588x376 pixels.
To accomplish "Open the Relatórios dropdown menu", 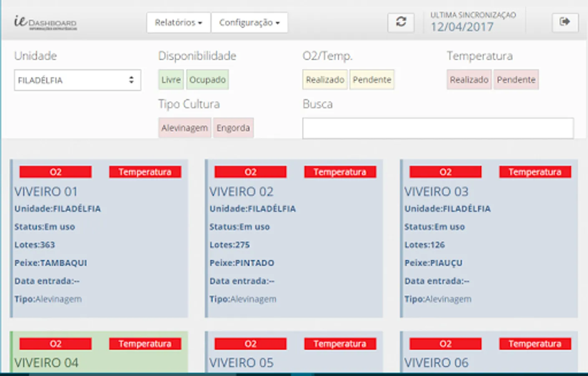I will tap(178, 23).
